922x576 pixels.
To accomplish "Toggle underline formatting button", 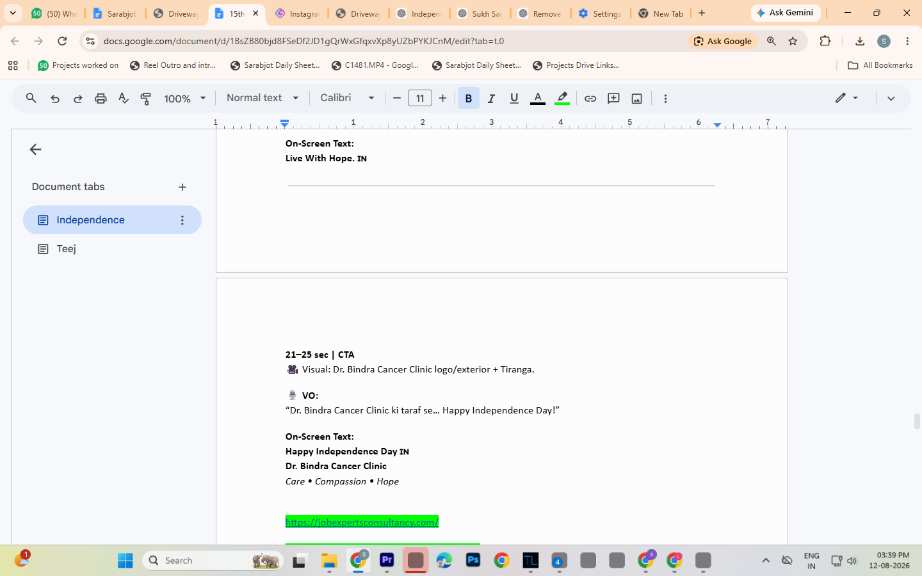I will (514, 99).
